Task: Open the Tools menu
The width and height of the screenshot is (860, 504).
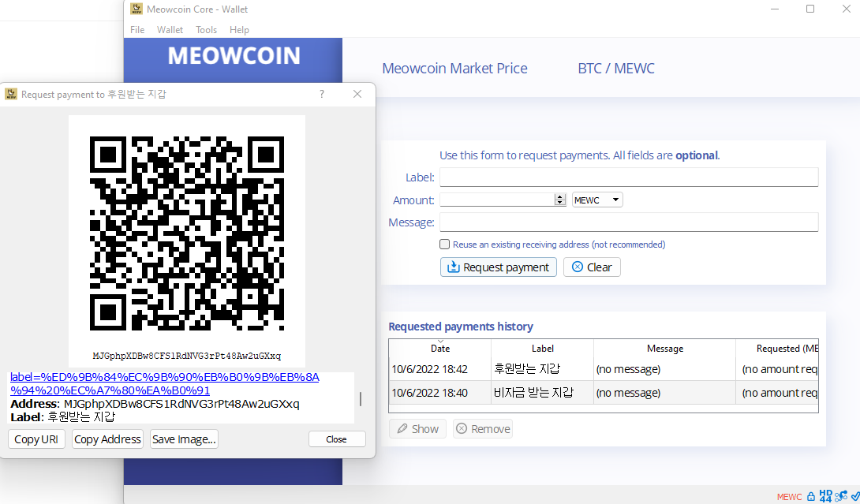Action: pos(206,30)
